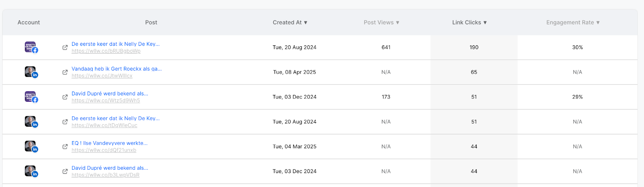Open external link icon for Facebook David Dupré post
Screen dimensions: 644x187
(65, 97)
